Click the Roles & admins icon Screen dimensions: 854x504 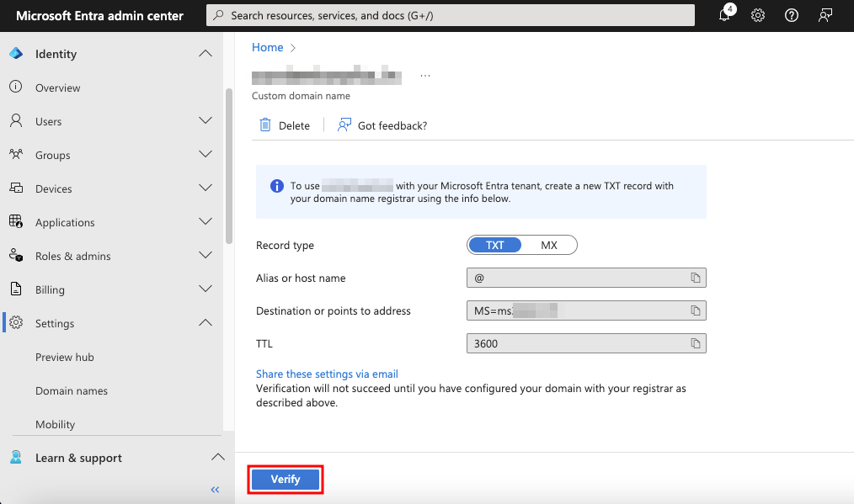pos(16,255)
